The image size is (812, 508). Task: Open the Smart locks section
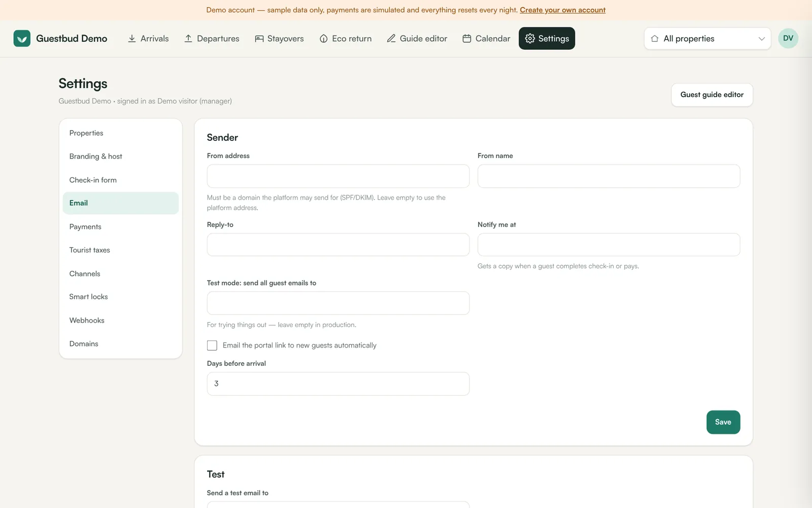tap(121, 297)
